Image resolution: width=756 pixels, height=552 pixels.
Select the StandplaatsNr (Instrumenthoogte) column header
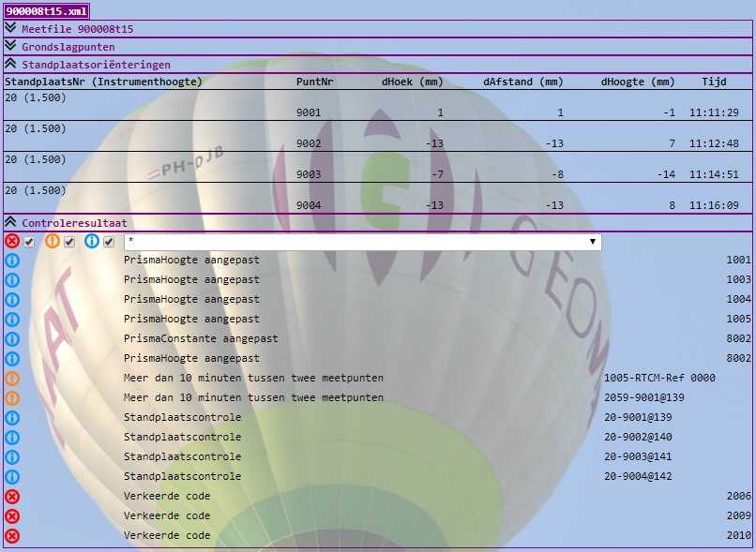[x=103, y=82]
